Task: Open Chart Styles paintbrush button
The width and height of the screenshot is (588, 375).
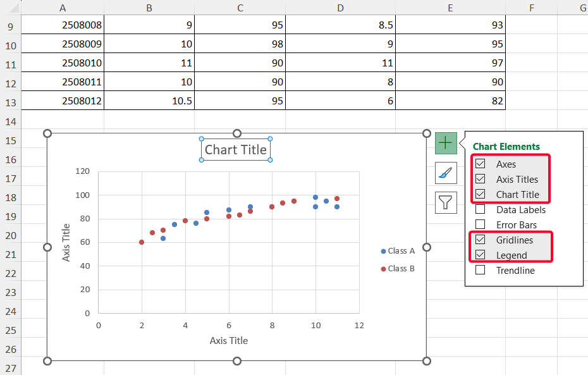Action: (446, 173)
